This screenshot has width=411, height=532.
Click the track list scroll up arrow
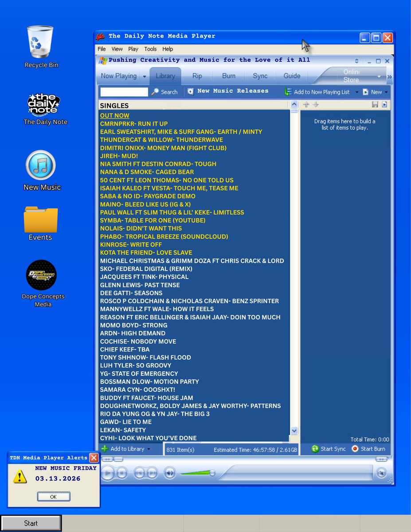click(x=294, y=104)
